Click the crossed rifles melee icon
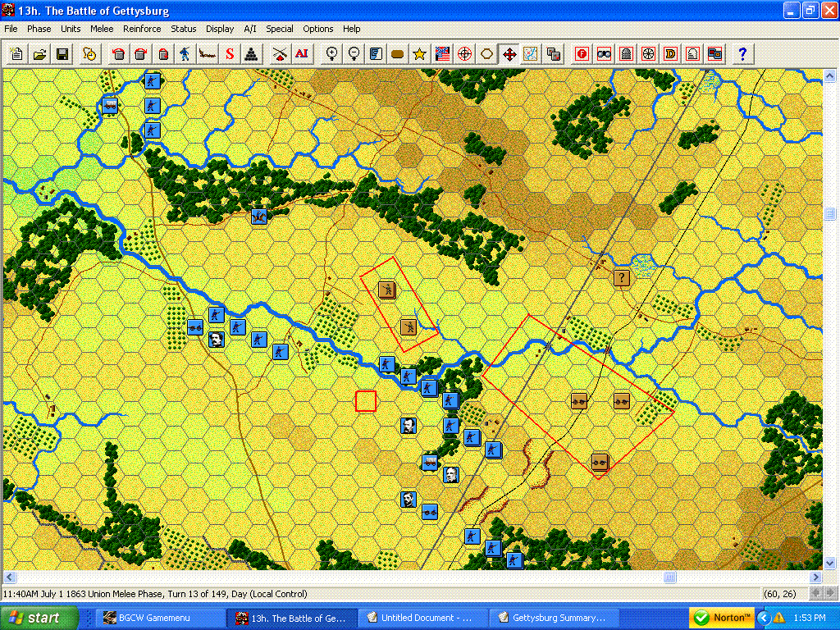Viewport: 840px width, 630px height. click(279, 53)
